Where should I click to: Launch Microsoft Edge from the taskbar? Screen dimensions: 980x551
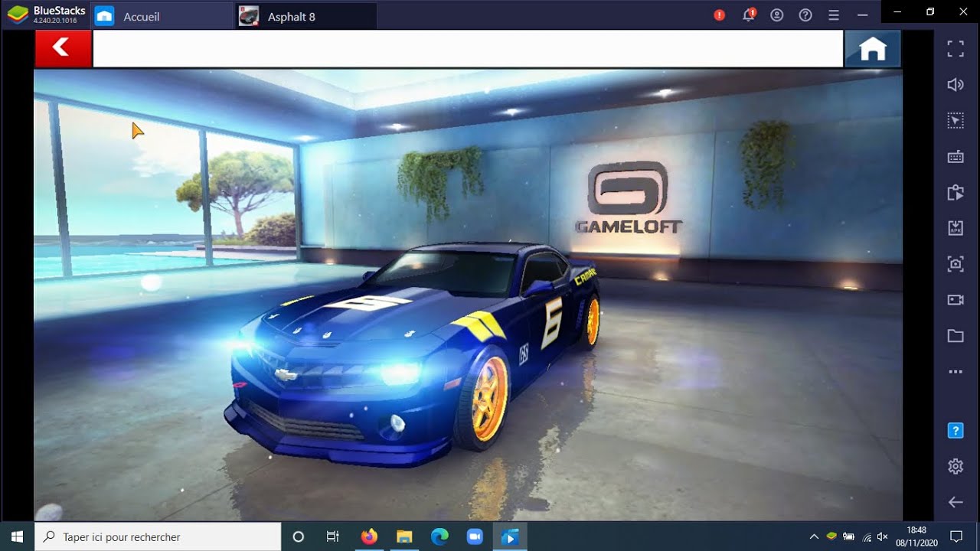439,536
